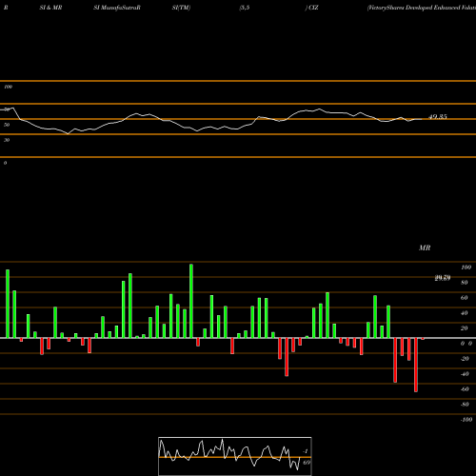
Task: Click the MR axis label -40
Action: point(465,374)
